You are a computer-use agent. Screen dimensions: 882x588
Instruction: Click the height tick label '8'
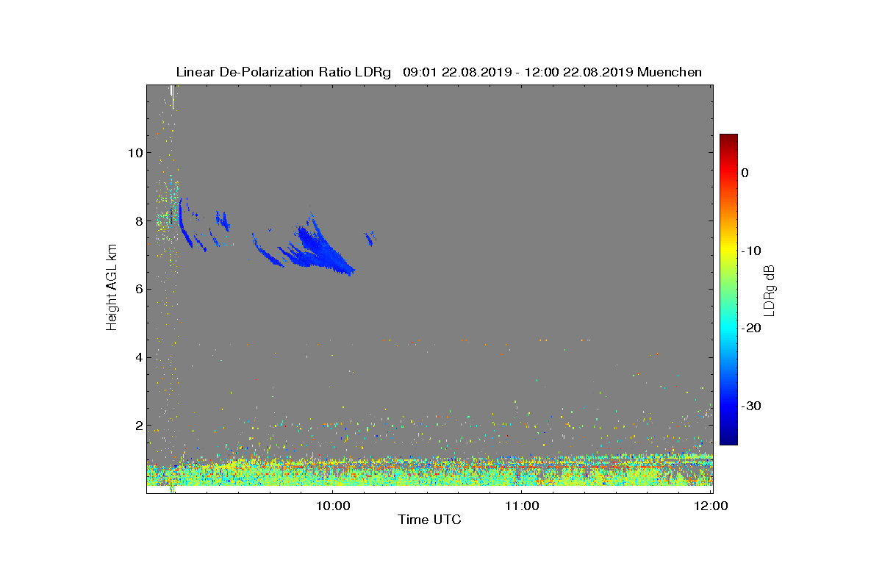coord(137,220)
